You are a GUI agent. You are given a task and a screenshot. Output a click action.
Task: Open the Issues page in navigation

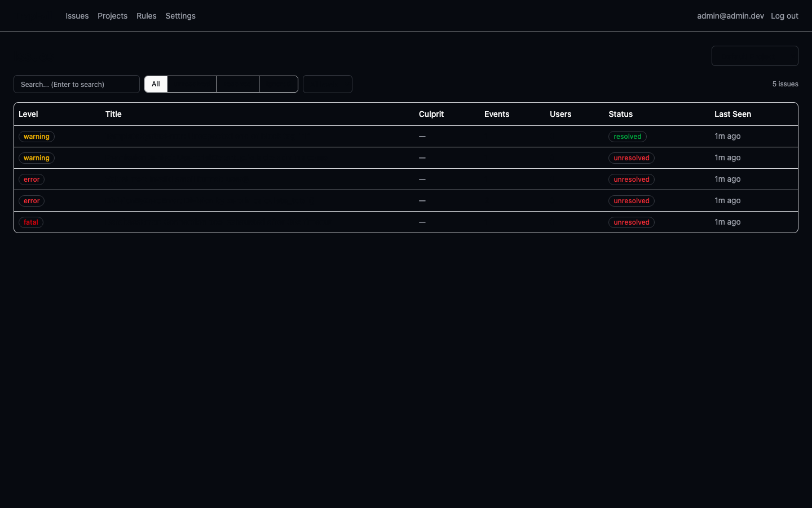point(77,16)
